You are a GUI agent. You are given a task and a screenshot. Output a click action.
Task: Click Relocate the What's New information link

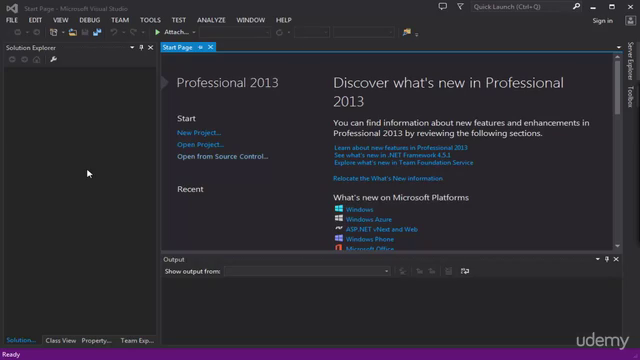[388, 178]
